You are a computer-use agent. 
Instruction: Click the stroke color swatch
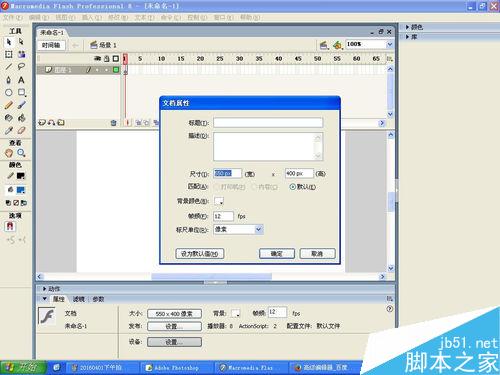coord(21,176)
